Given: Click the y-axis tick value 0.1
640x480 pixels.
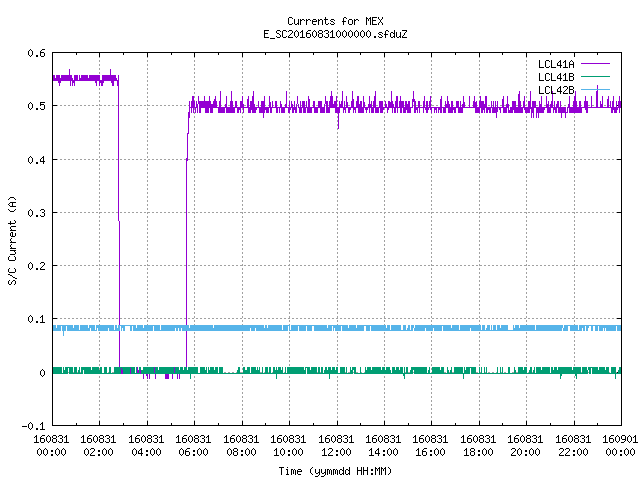Looking at the screenshot, I should [36, 319].
